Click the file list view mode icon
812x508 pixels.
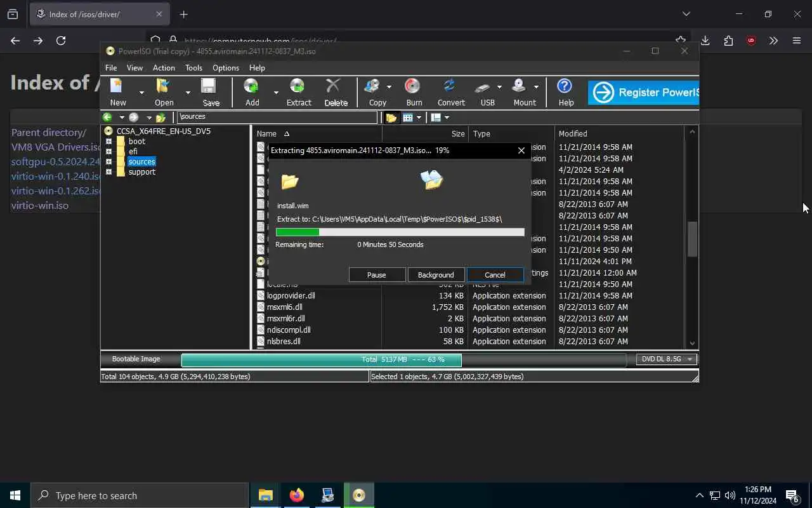click(x=408, y=117)
